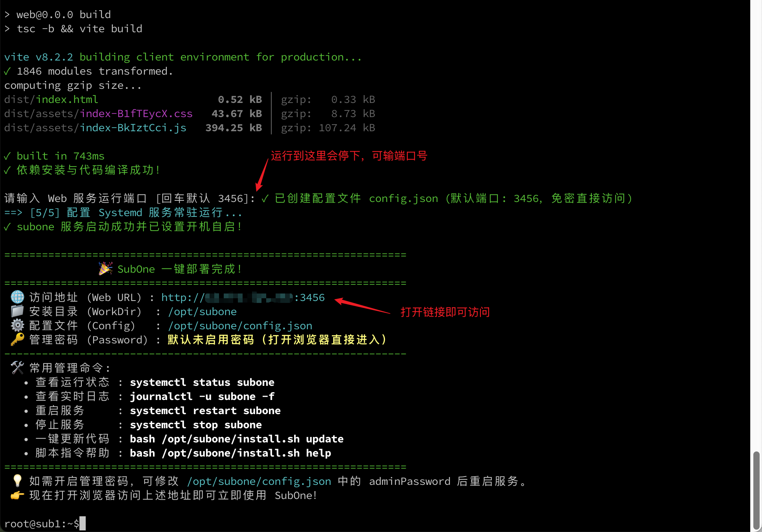Click the globe emoji beside 访问地址
The width and height of the screenshot is (762, 532).
click(x=17, y=297)
